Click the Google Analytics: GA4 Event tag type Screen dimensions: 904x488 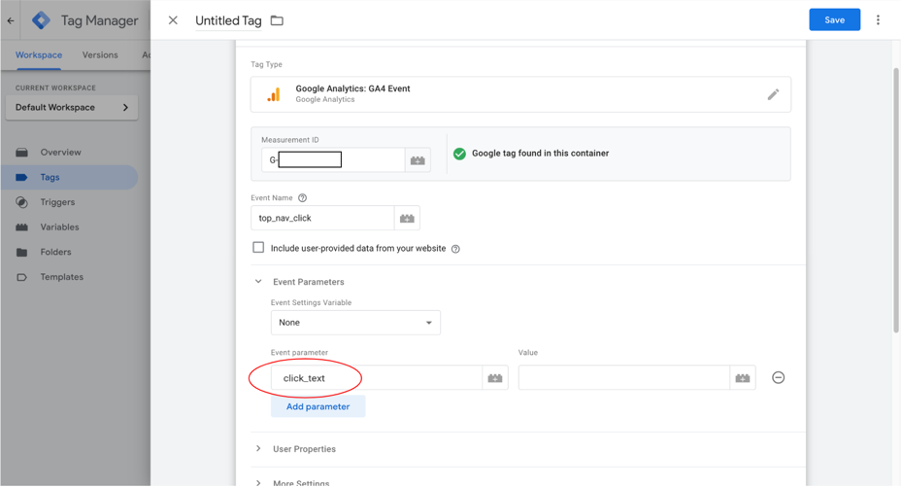[521, 95]
